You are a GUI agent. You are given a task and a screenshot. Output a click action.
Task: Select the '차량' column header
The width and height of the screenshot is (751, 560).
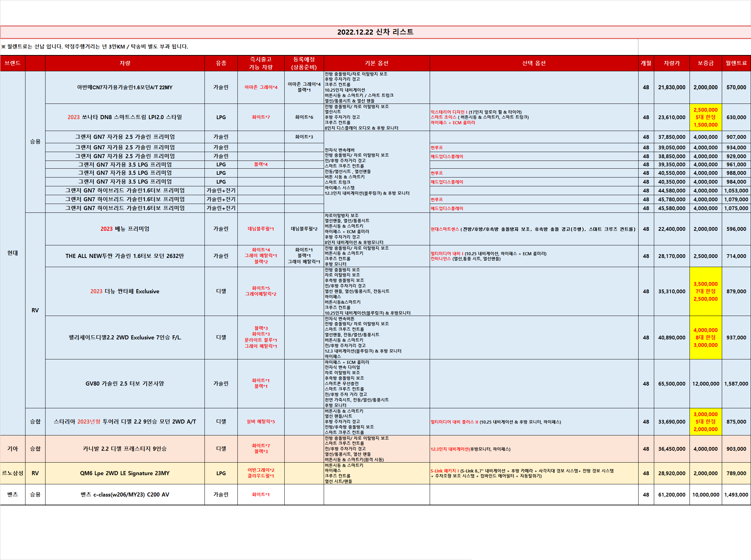(125, 63)
